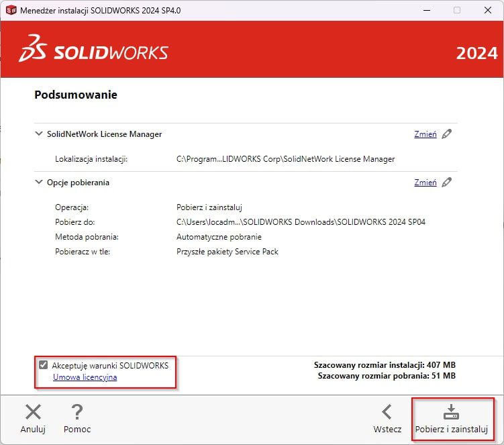
Task: Collapse the Opcje pobierania section
Action: (38, 182)
